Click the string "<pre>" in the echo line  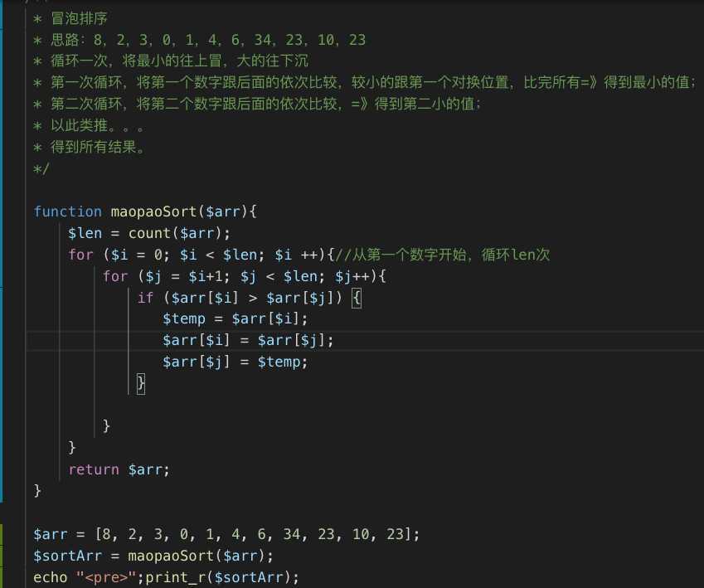106,578
